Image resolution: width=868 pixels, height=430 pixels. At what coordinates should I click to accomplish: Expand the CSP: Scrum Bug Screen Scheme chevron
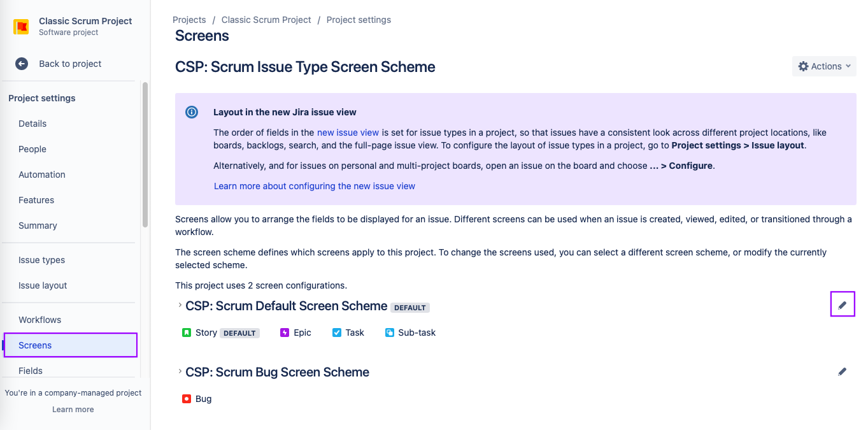[x=180, y=371]
